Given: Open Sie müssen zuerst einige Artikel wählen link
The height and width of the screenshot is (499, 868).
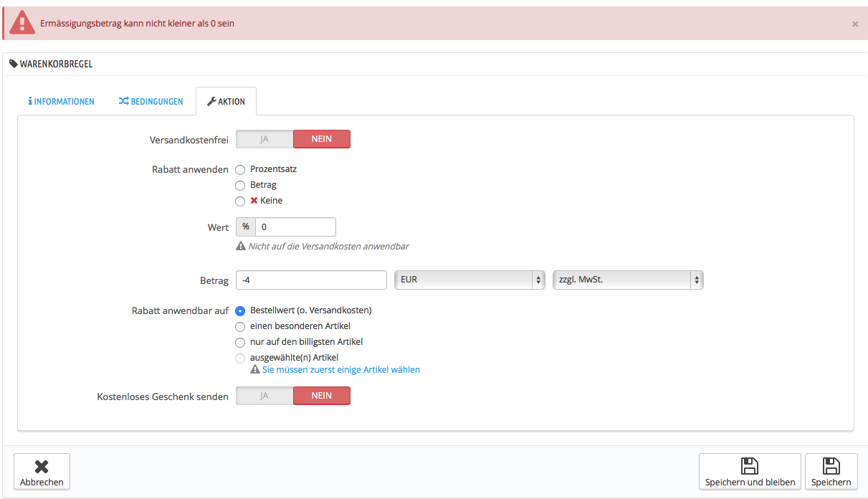Looking at the screenshot, I should pos(341,370).
